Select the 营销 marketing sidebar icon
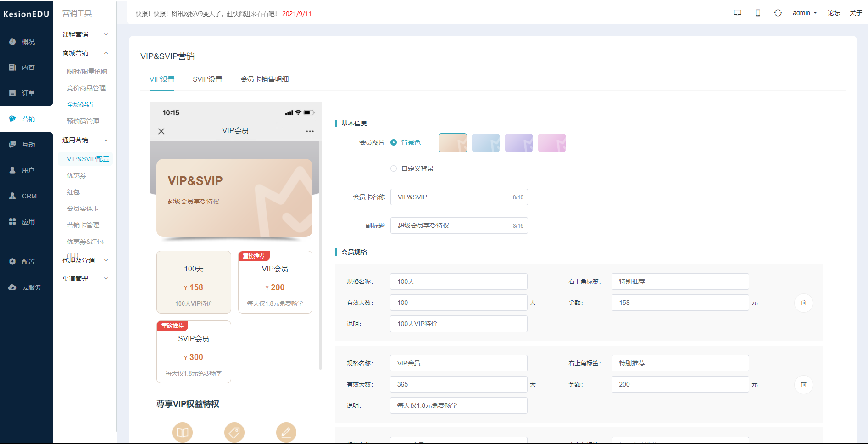This screenshot has width=868, height=444. [12, 119]
